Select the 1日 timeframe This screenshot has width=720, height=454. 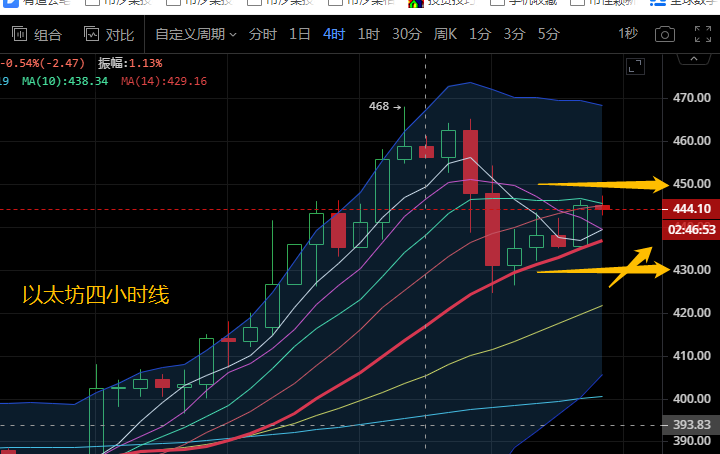pos(299,35)
